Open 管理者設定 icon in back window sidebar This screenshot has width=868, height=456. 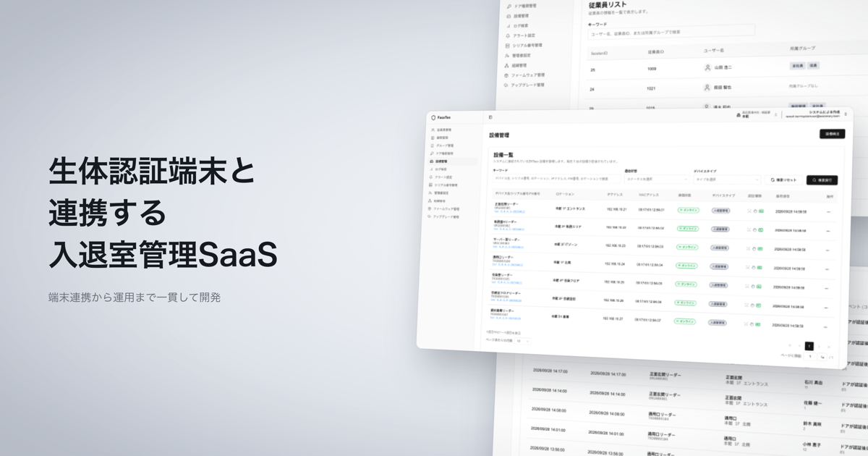pos(507,55)
